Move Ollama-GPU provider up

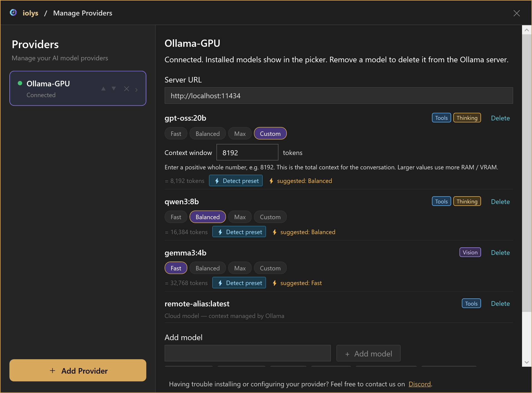103,89
